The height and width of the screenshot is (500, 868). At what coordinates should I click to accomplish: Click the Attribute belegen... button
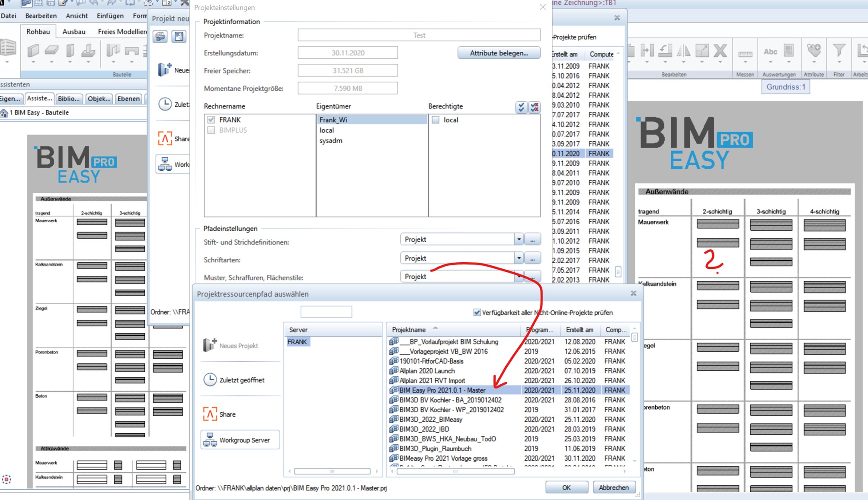point(499,53)
